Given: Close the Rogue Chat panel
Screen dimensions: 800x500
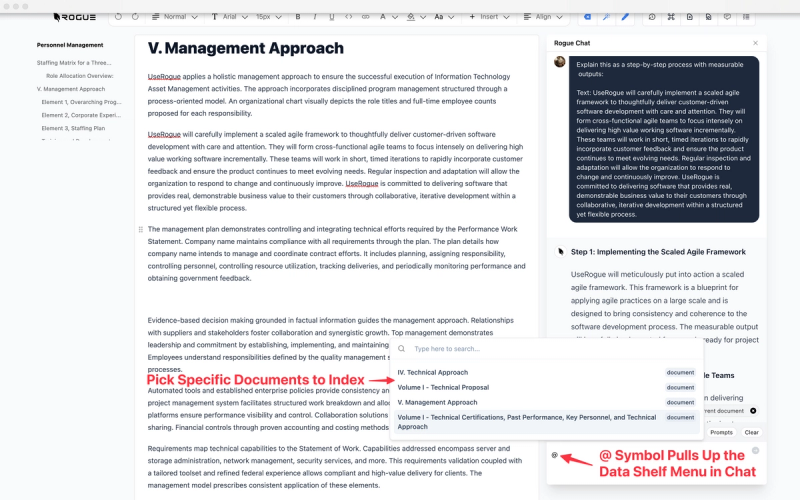Looking at the screenshot, I should point(756,43).
